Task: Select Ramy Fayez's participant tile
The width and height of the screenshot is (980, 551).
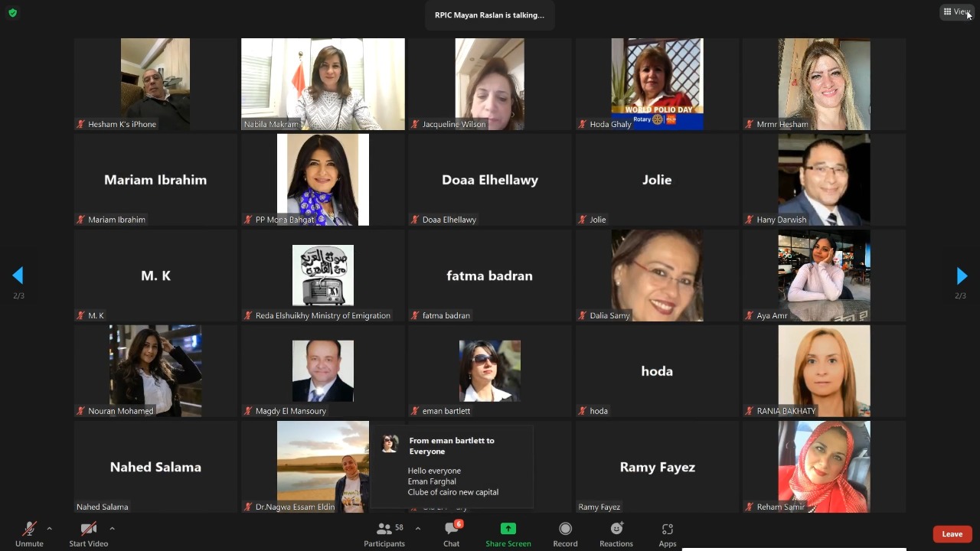Action: click(x=657, y=467)
